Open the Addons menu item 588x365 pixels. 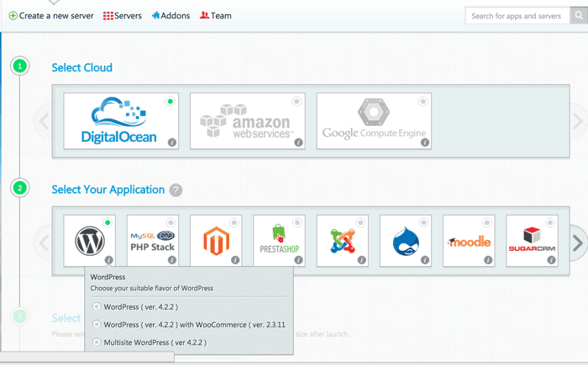171,16
